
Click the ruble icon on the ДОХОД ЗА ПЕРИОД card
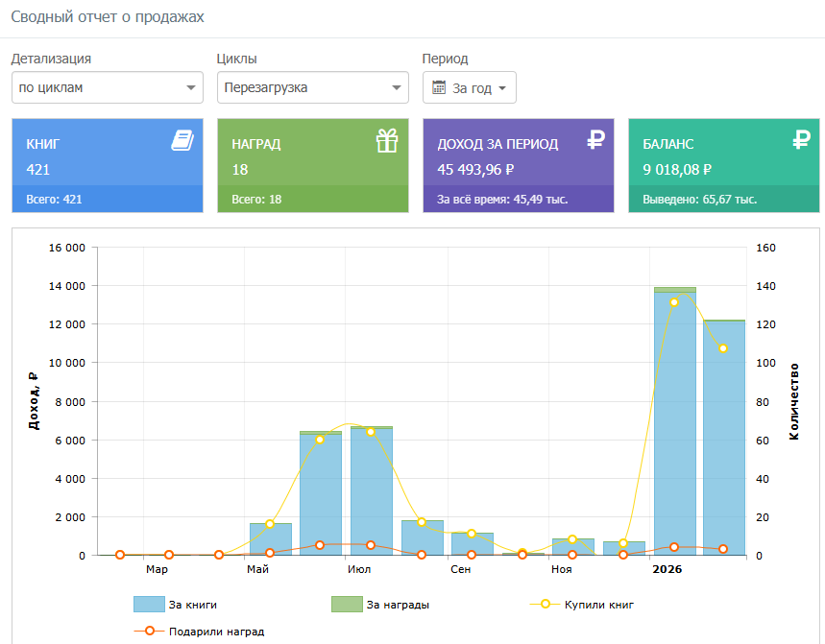595,140
